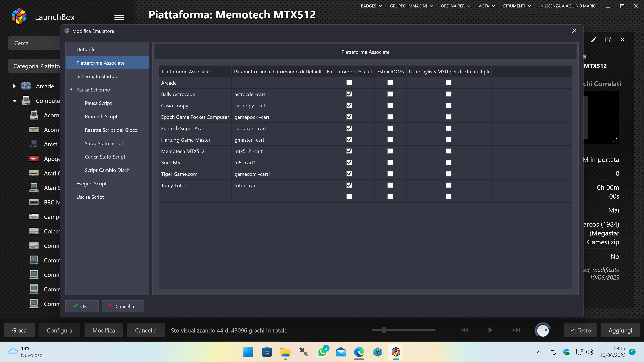Open the LaunchBox hamburger menu

[119, 17]
